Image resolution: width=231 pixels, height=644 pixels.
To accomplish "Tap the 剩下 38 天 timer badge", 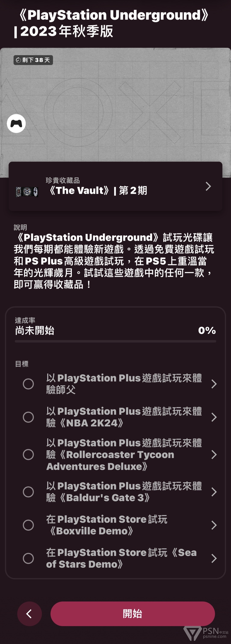I will click(x=33, y=60).
